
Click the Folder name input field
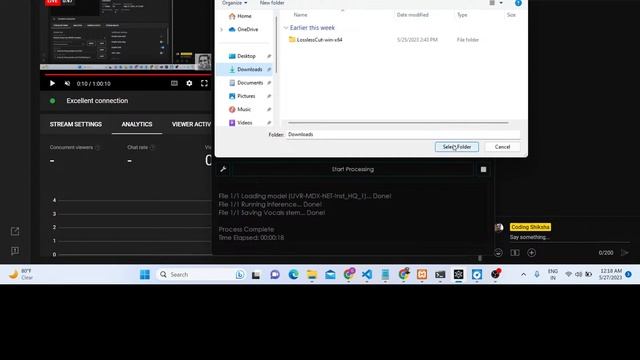403,134
